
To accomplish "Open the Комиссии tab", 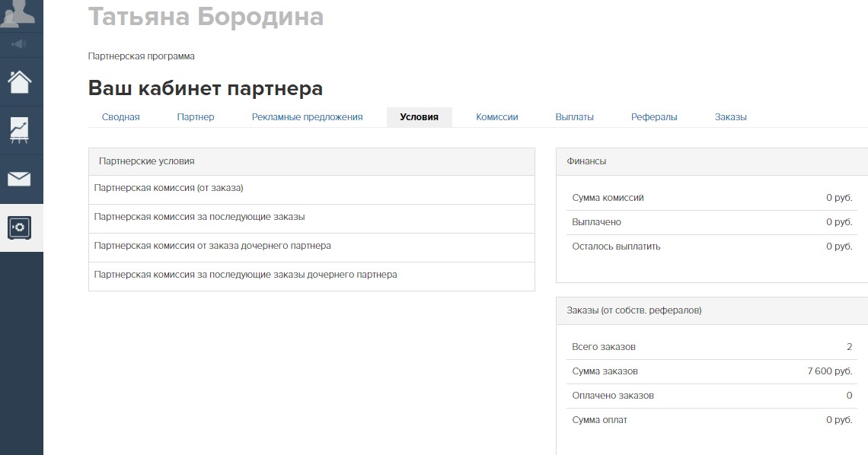I will tap(497, 117).
